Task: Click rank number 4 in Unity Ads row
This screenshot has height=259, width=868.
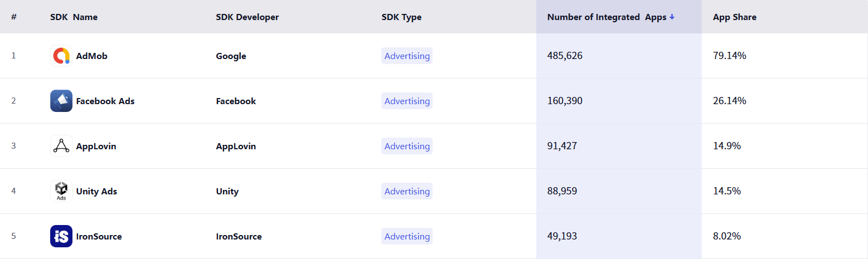Action: (13, 191)
